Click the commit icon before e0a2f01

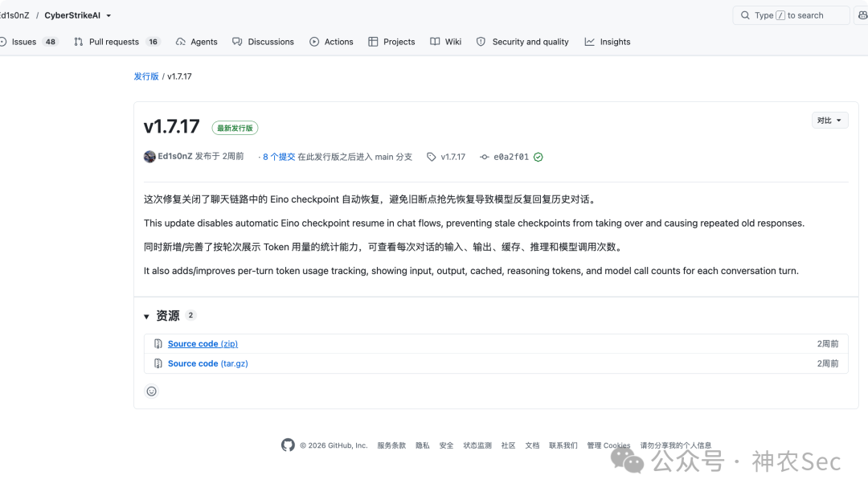[485, 157]
